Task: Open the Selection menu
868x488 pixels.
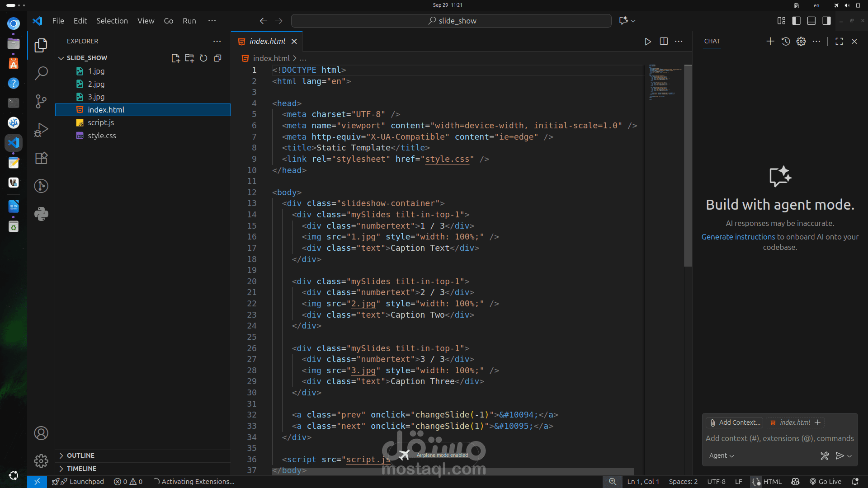Action: click(x=112, y=21)
